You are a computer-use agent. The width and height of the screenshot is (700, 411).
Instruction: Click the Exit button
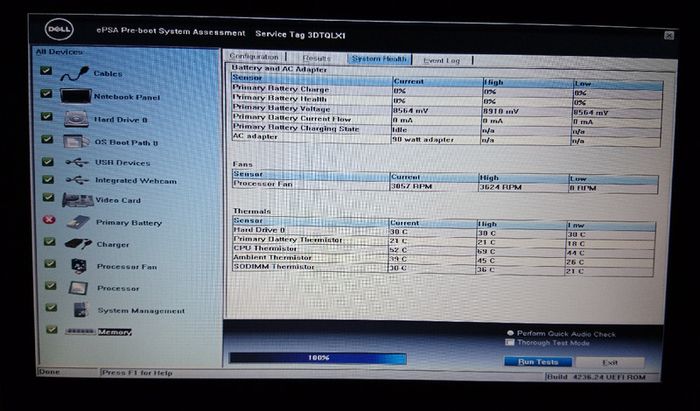click(610, 362)
